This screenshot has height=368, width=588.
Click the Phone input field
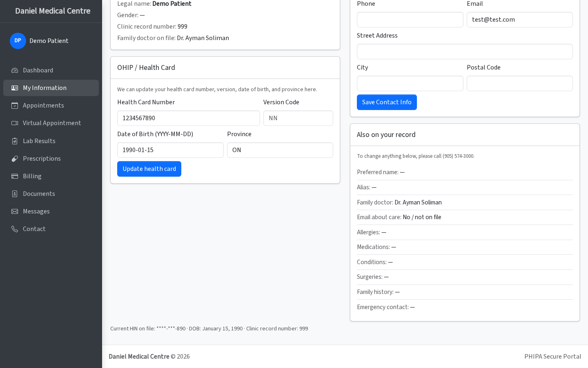(410, 20)
